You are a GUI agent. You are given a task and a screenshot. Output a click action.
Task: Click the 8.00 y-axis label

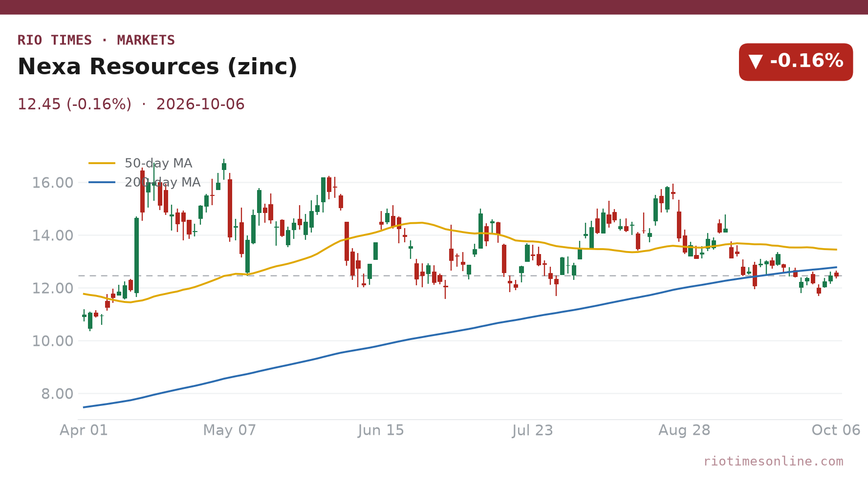pyautogui.click(x=57, y=394)
